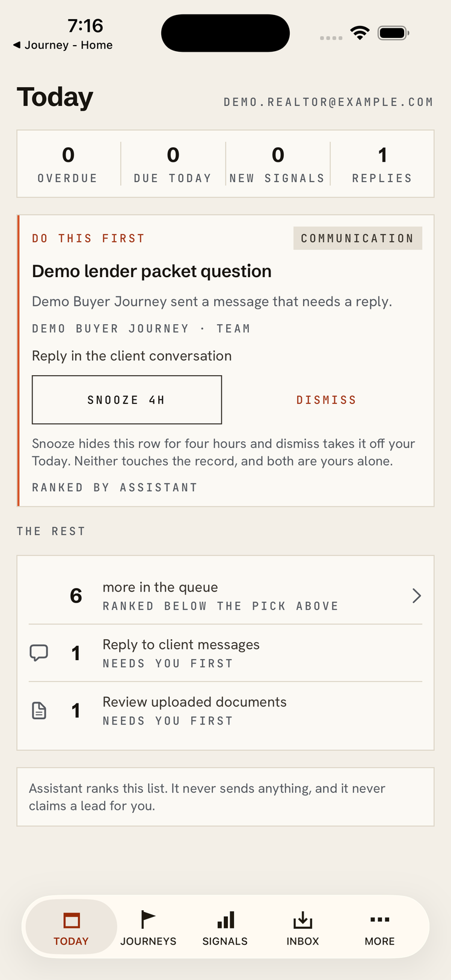Tap the Inbox download tray icon

(x=302, y=920)
